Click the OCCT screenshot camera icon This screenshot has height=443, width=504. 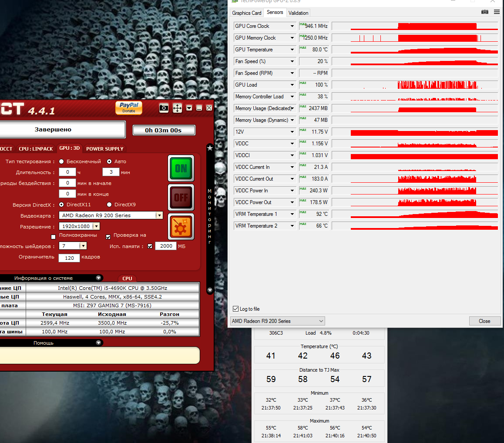coord(164,108)
